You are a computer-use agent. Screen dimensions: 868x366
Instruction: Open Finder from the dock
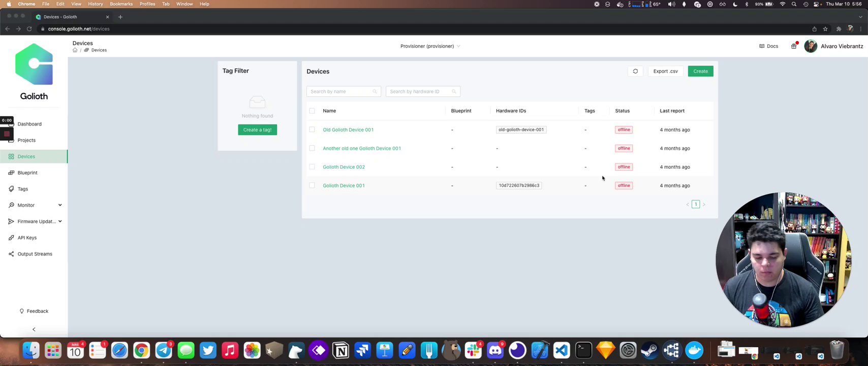pos(31,350)
